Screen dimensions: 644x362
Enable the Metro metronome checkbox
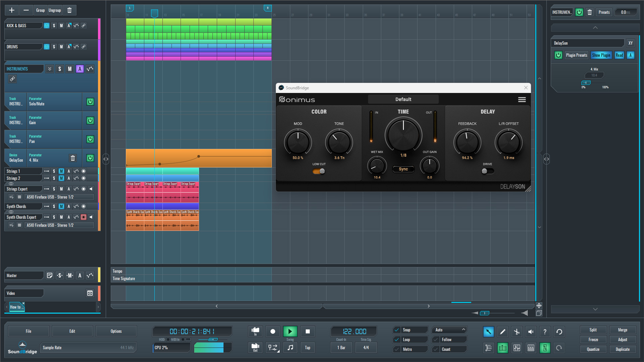(397, 349)
